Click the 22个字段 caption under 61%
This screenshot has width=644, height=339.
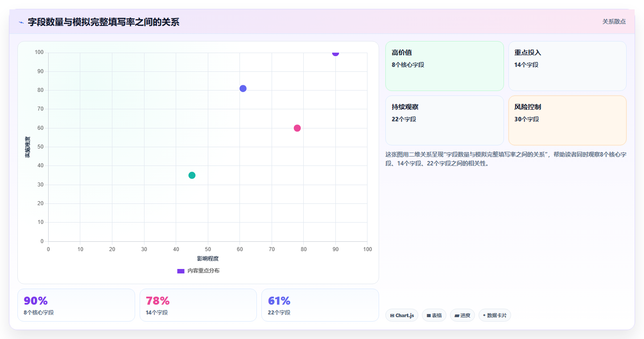(279, 313)
